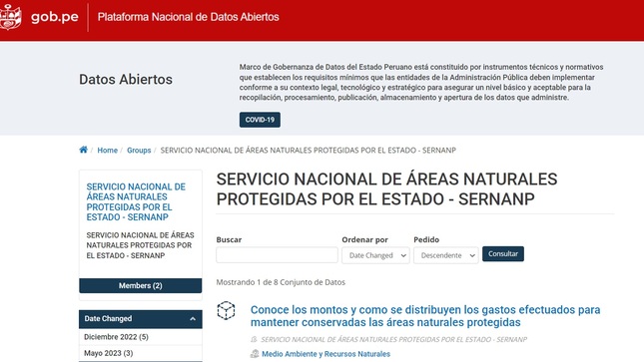Click the category icon beside Medio Ambiente
This screenshot has width=644, height=362.
(x=255, y=354)
